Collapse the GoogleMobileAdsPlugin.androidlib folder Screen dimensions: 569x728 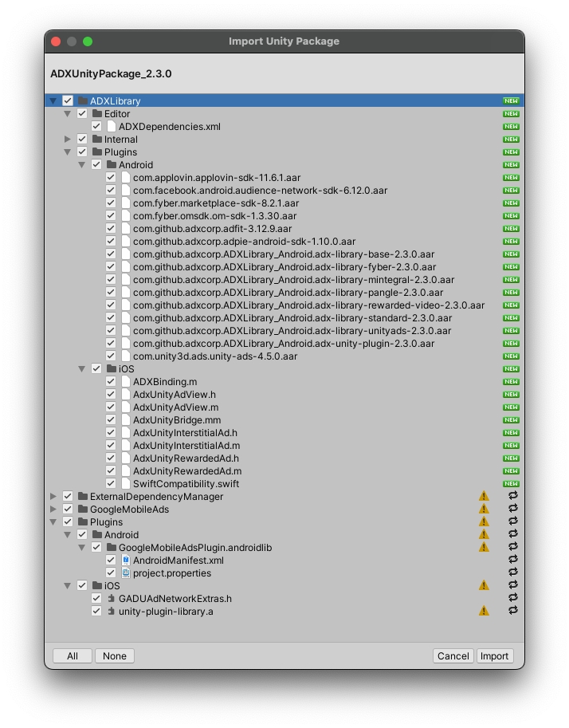pos(82,548)
